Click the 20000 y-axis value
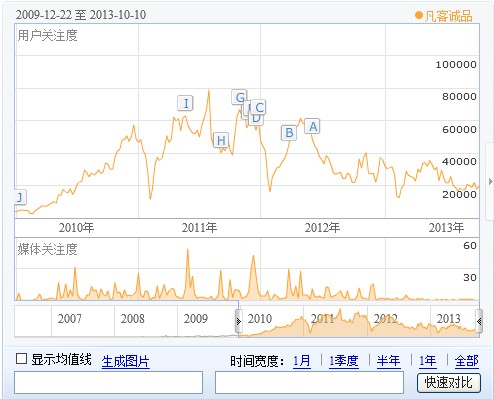 (x=459, y=194)
